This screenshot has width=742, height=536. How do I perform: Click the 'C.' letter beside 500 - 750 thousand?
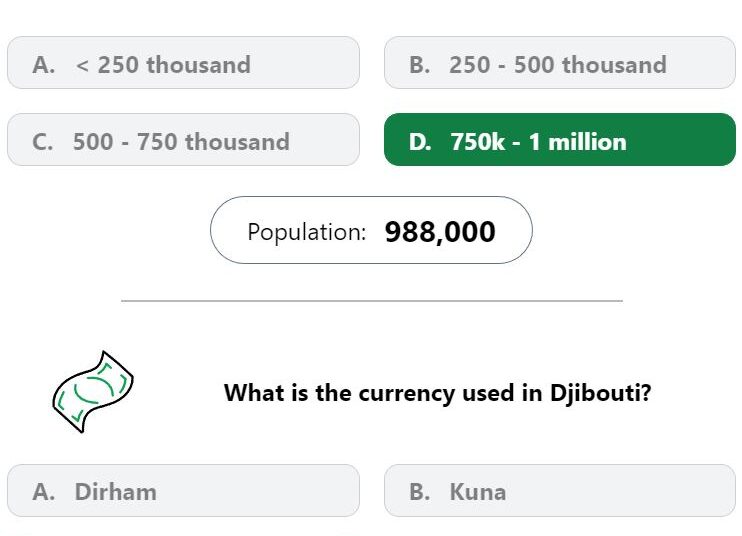[43, 141]
